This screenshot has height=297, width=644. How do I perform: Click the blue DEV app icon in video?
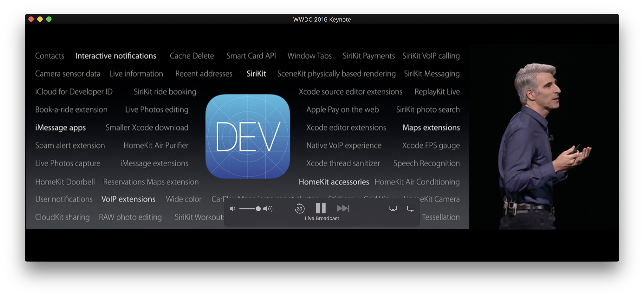248,136
